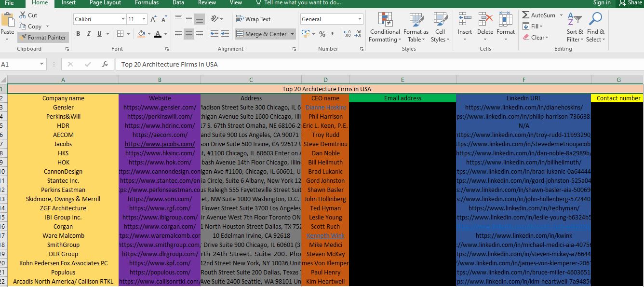This screenshot has width=644, height=287.
Task: Click the formula bar text field
Action: 379,64
